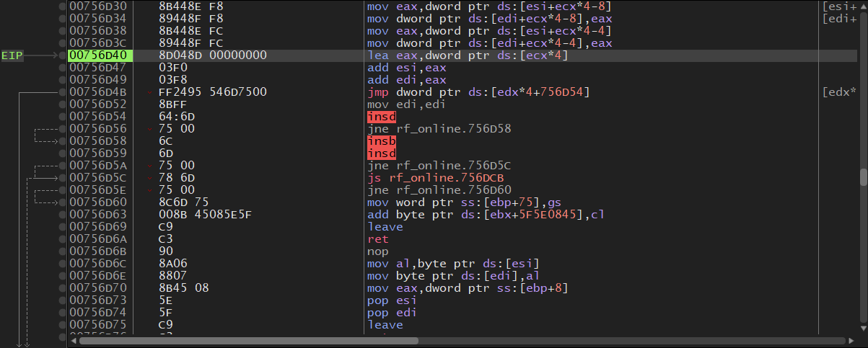Image resolution: width=868 pixels, height=348 pixels.
Task: Click opcode bytes 'FF2495 546D7500'
Action: (x=213, y=92)
